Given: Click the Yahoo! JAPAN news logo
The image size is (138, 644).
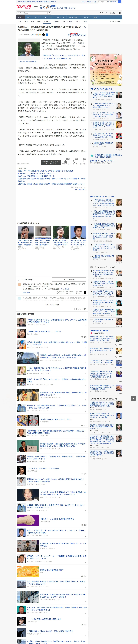Looking at the screenshot, I should click(x=27, y=7).
